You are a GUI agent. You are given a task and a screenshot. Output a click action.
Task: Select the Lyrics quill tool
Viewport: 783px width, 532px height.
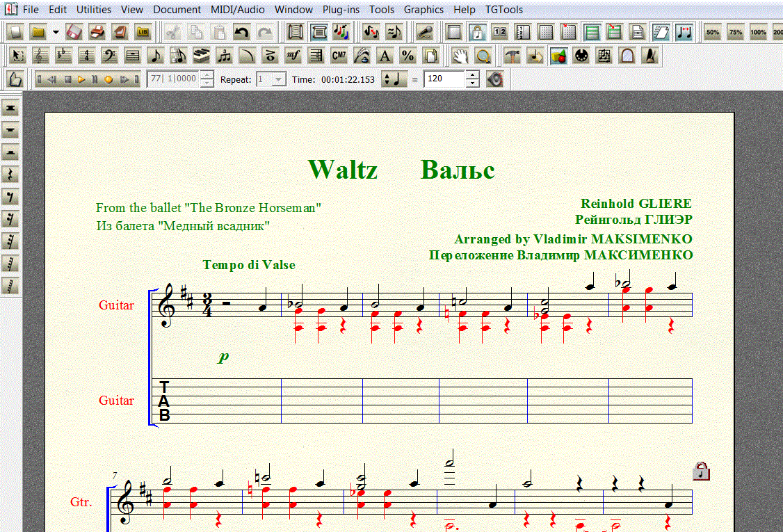point(362,56)
